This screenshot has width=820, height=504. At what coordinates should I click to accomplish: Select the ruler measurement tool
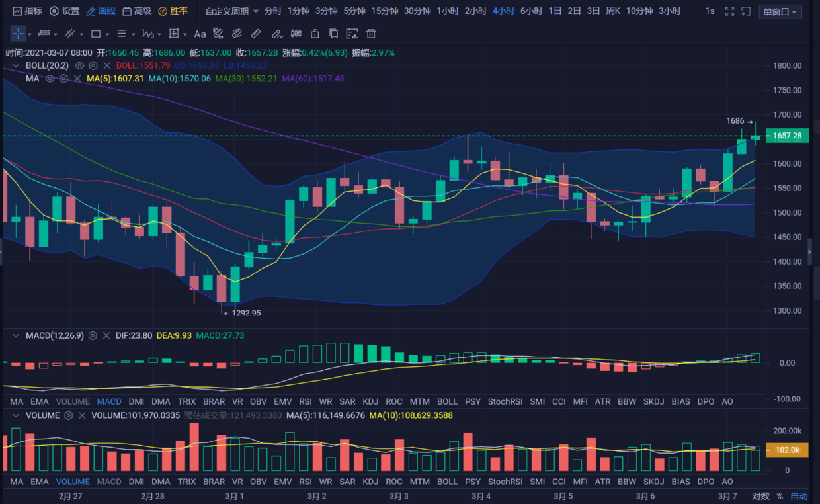(x=256, y=34)
